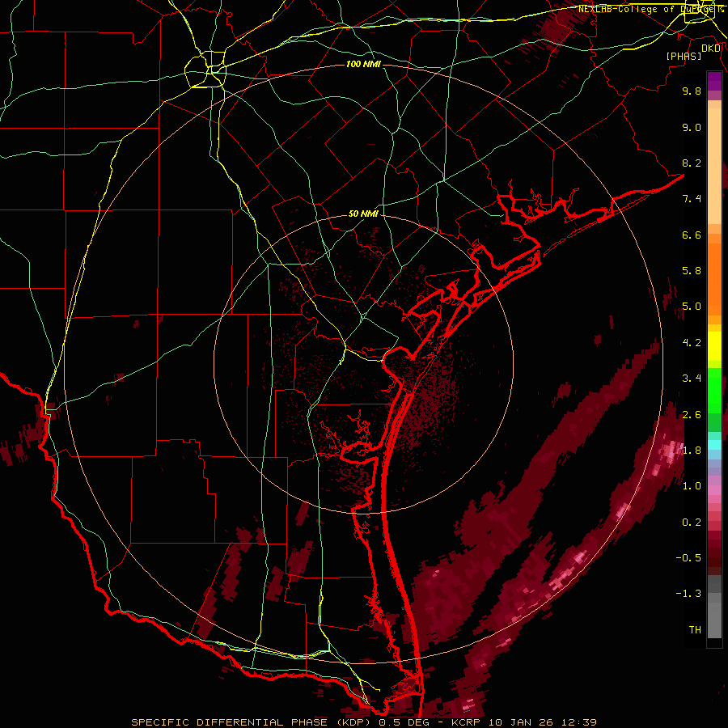
Task: Click the 9.8 value on color scale
Action: pyautogui.click(x=692, y=91)
